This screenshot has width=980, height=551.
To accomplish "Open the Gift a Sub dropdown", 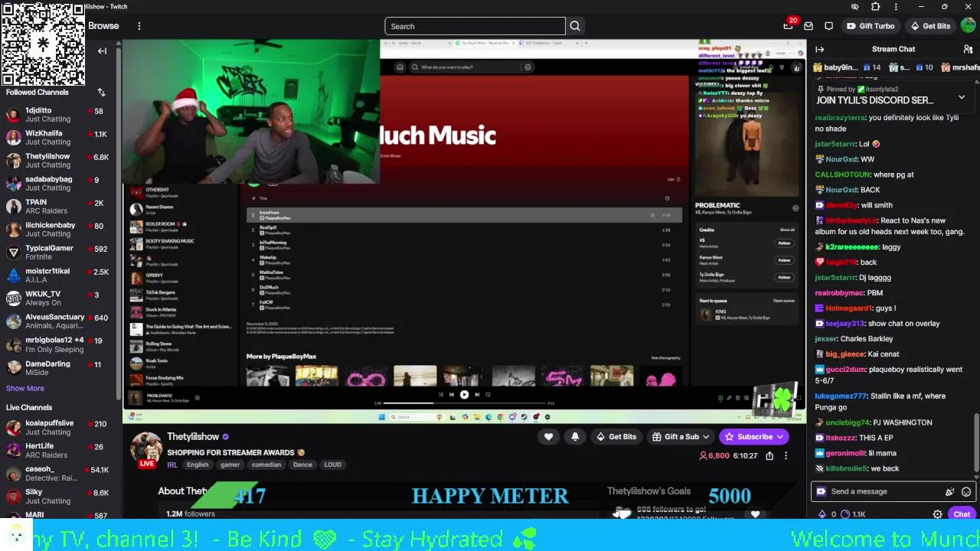I will coord(680,436).
